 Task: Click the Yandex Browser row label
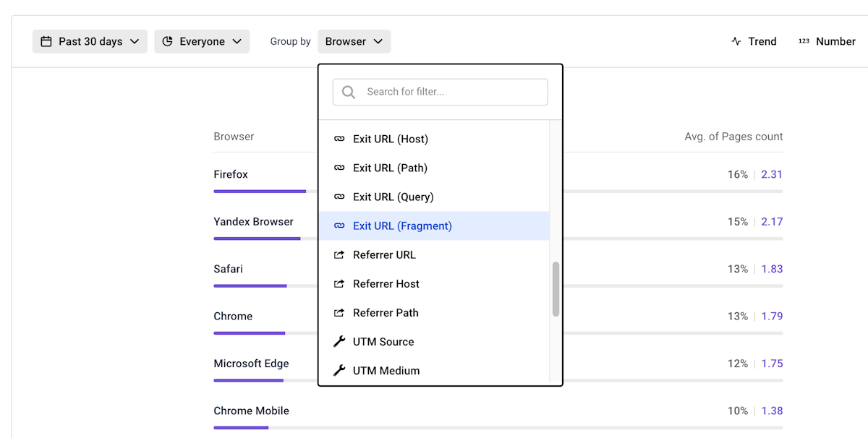click(x=253, y=222)
